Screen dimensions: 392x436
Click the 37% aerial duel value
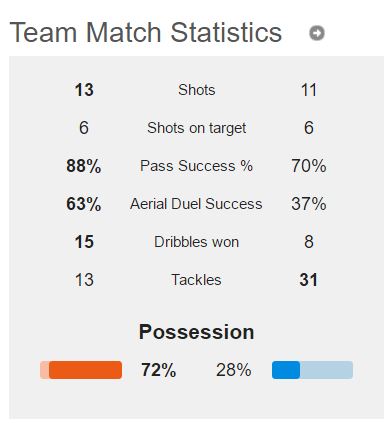(x=309, y=204)
